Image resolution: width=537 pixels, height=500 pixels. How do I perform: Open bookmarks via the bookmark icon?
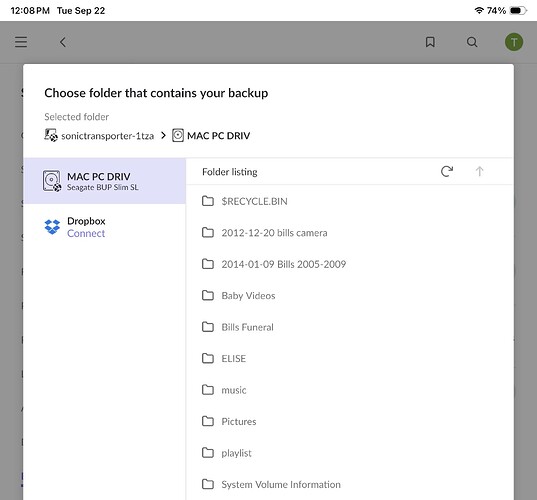click(x=430, y=42)
